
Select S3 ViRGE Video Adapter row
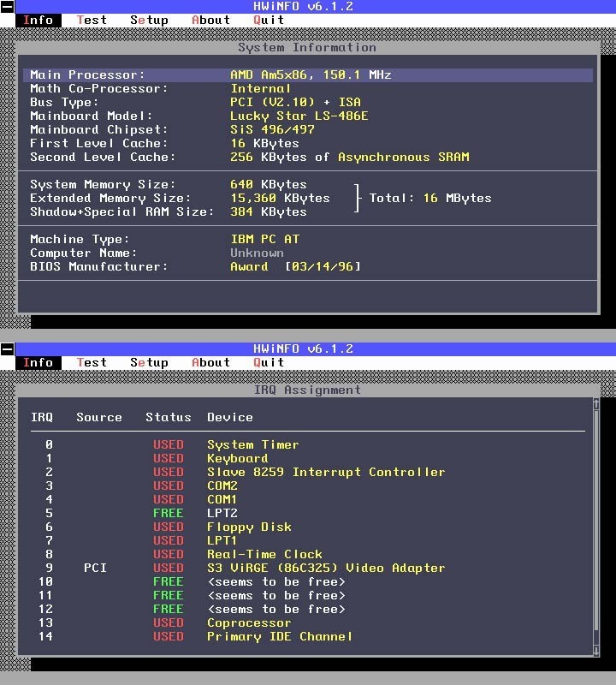(x=308, y=568)
